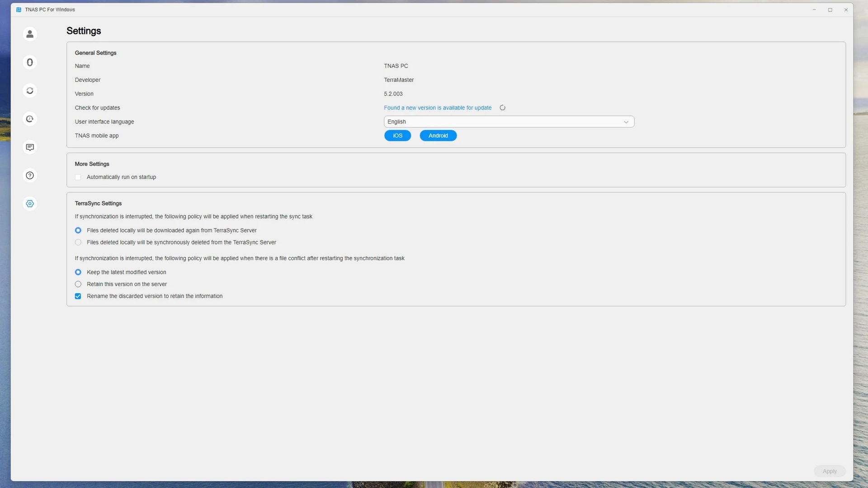Click the language dropdown chevron arrow
The height and width of the screenshot is (488, 868).
(x=626, y=122)
